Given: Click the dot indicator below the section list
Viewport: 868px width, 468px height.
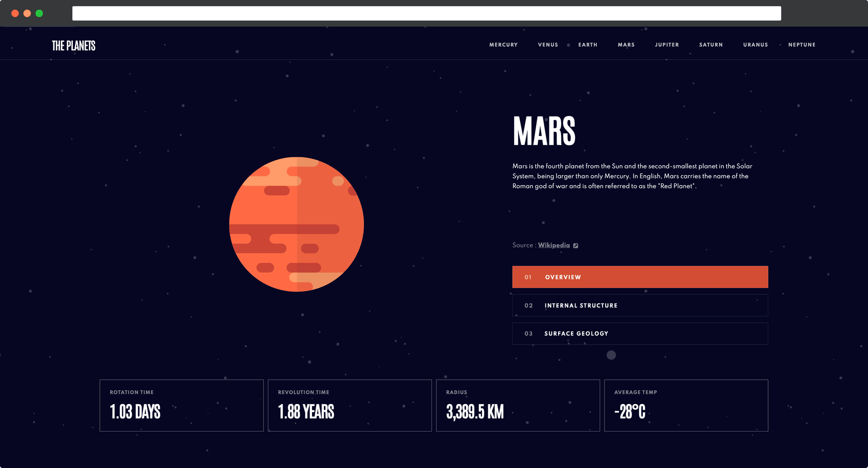Looking at the screenshot, I should pos(611,355).
